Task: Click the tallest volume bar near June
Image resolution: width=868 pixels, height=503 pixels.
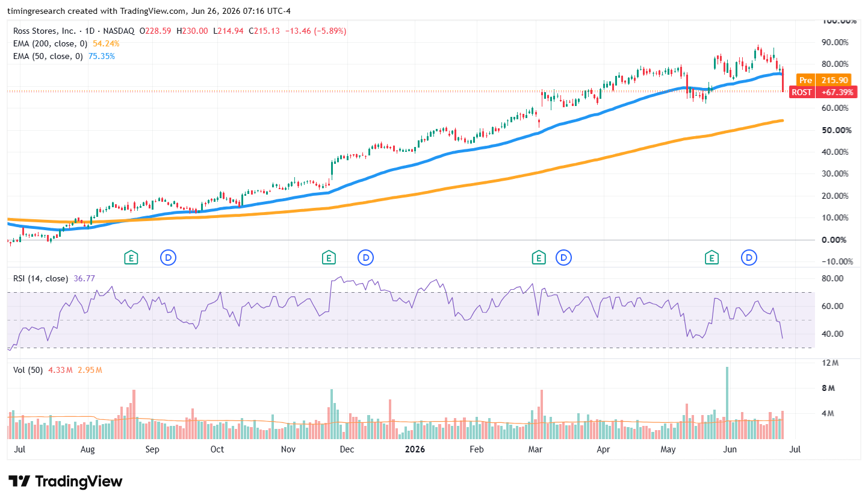Action: (727, 403)
